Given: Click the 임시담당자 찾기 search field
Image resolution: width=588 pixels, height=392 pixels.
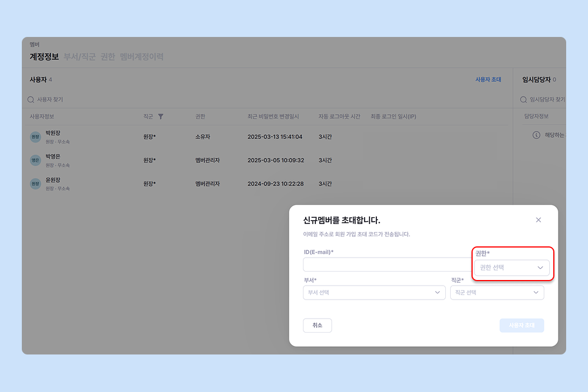Looking at the screenshot, I should [543, 100].
